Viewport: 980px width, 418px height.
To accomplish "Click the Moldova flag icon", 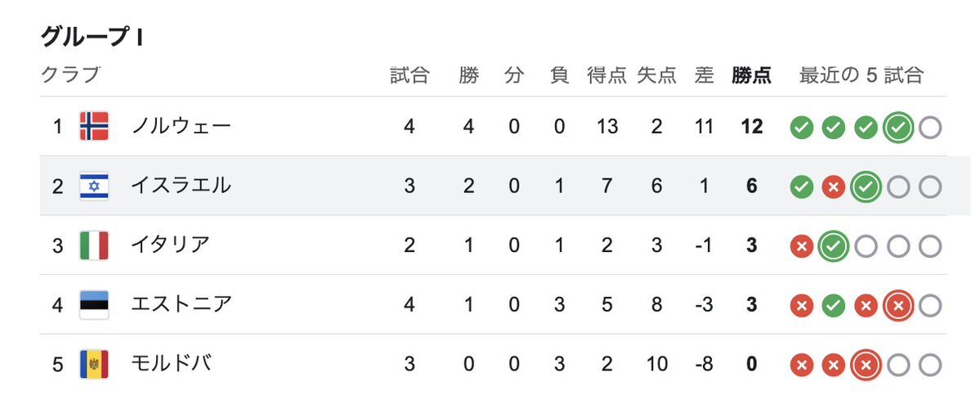I will 94,364.
